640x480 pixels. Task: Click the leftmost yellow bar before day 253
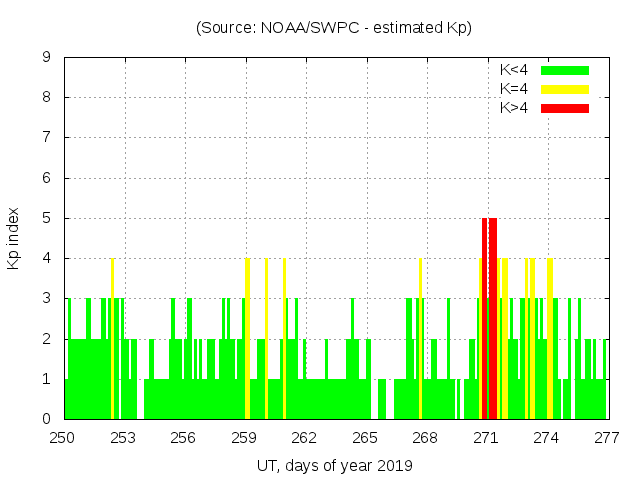pos(112,338)
